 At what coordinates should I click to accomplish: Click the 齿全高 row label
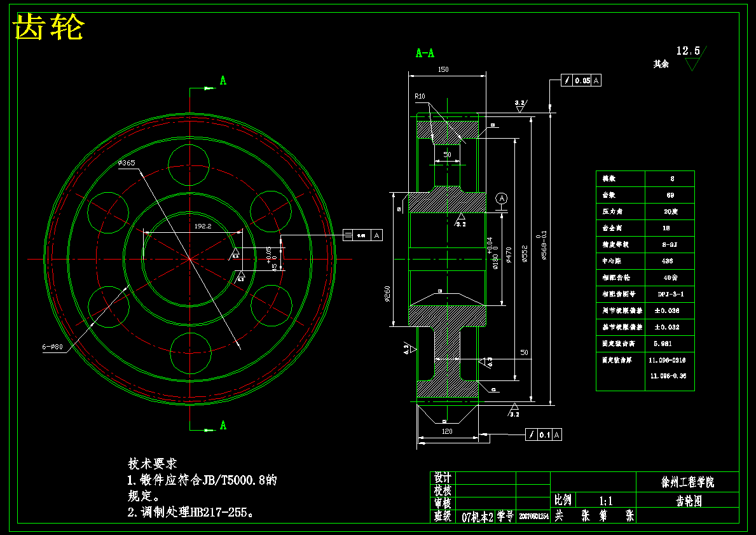coord(612,228)
